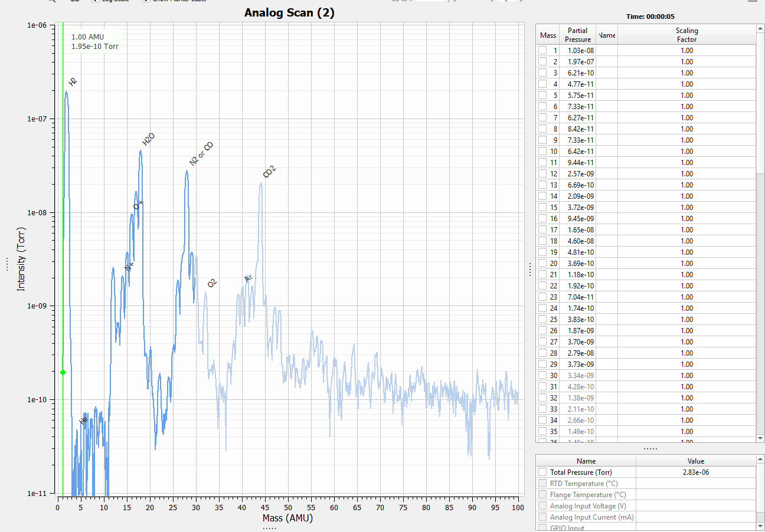765x532 pixels.
Task: Click the H2O peak label
Action: pyautogui.click(x=148, y=139)
